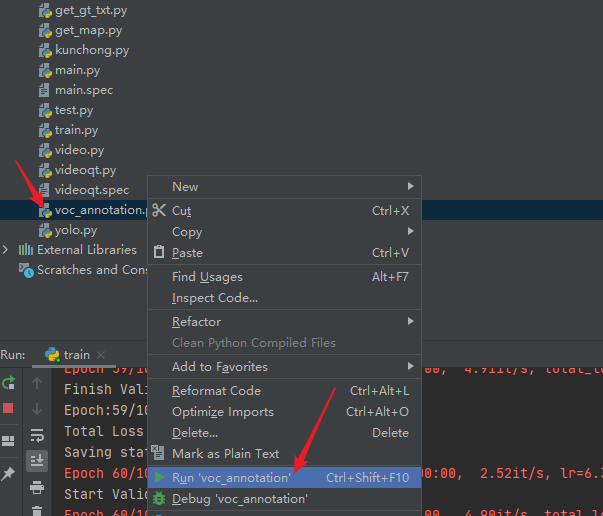The image size is (603, 516).
Task: Click the main.spec text file icon
Action: [44, 90]
